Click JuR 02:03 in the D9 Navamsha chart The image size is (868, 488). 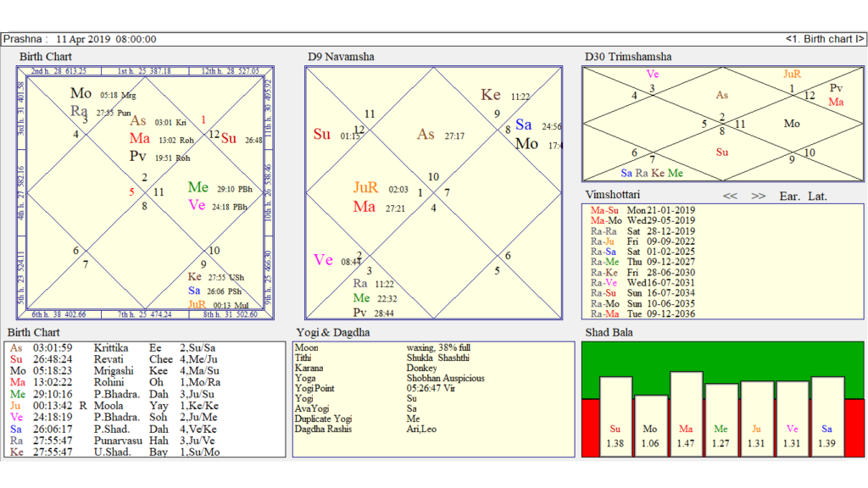coord(381,188)
